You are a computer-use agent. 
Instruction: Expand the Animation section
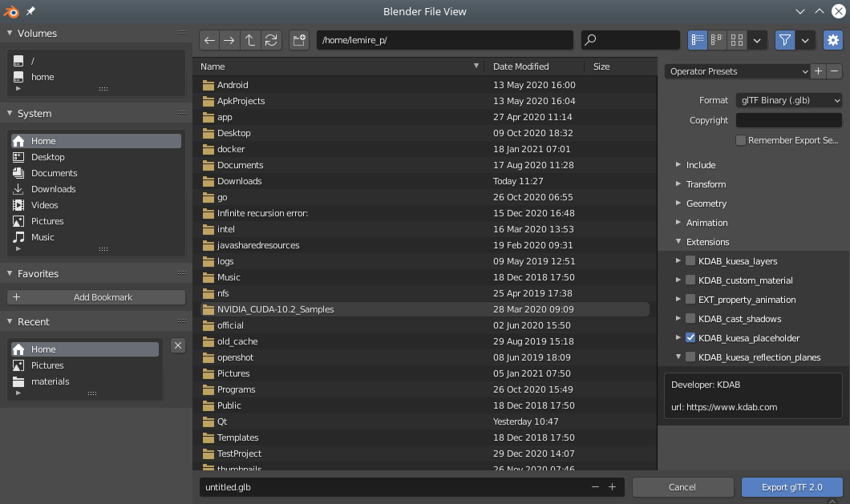pyautogui.click(x=678, y=222)
